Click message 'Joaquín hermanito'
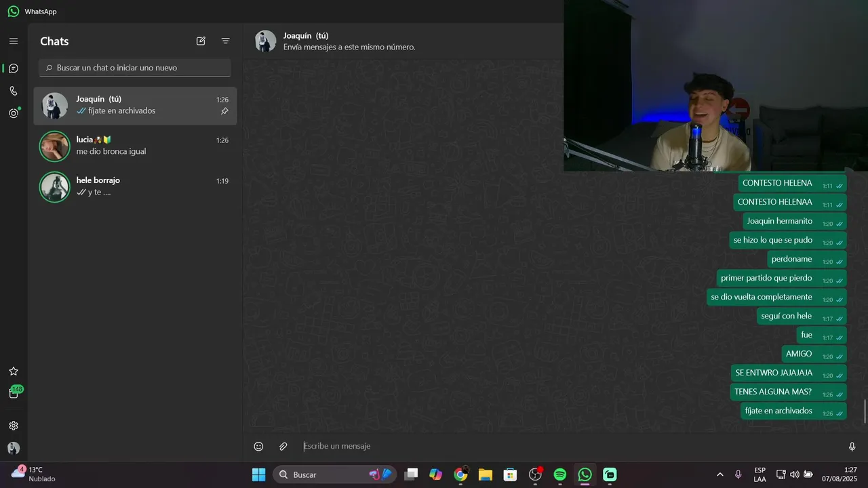 (x=795, y=222)
